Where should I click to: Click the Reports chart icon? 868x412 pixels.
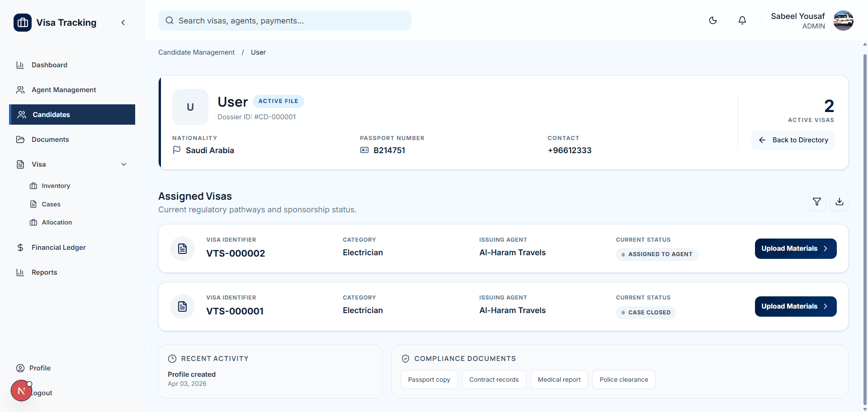[x=20, y=272]
